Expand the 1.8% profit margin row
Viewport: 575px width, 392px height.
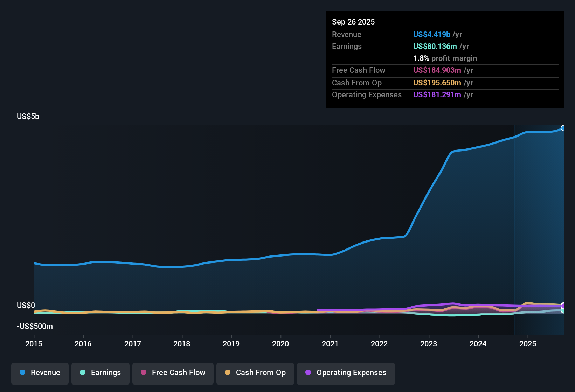pyautogui.click(x=445, y=58)
